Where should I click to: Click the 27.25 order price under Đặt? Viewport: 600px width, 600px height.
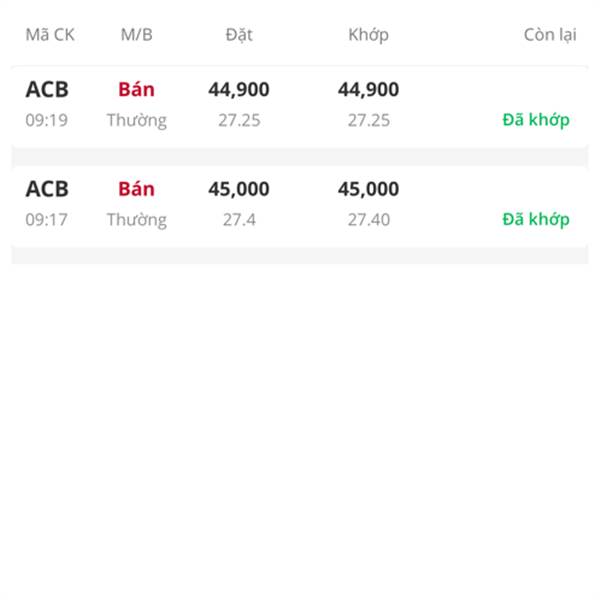pos(239,121)
